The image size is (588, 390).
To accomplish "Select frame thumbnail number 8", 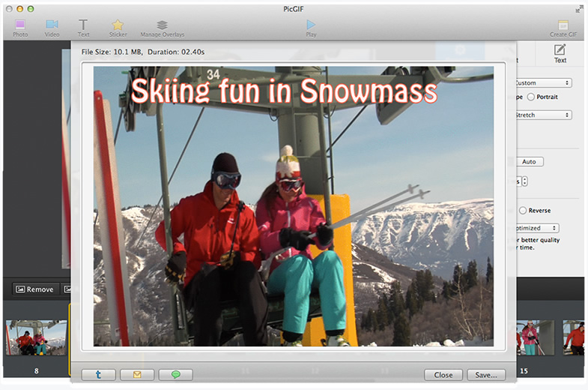I will 35,338.
